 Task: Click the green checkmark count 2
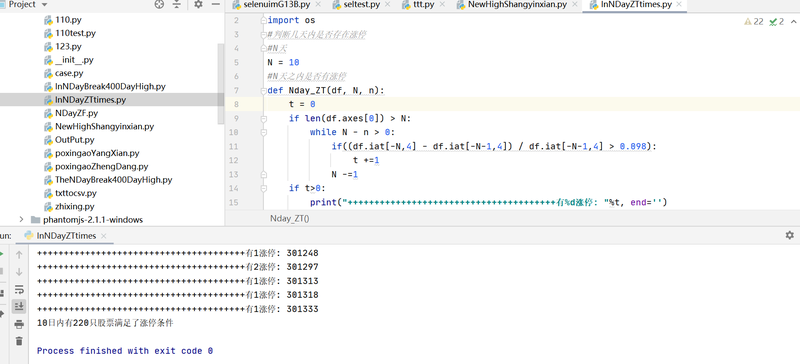[x=776, y=21]
